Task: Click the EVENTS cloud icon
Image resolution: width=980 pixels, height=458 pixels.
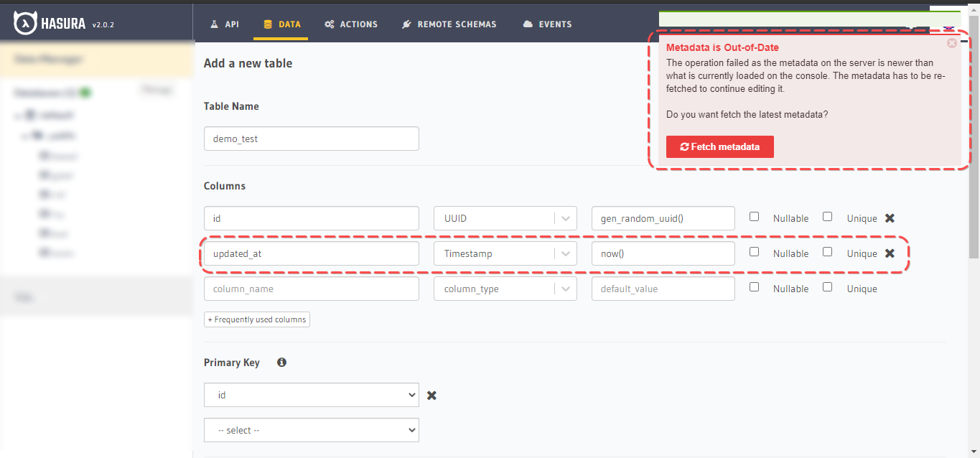Action: coord(528,24)
